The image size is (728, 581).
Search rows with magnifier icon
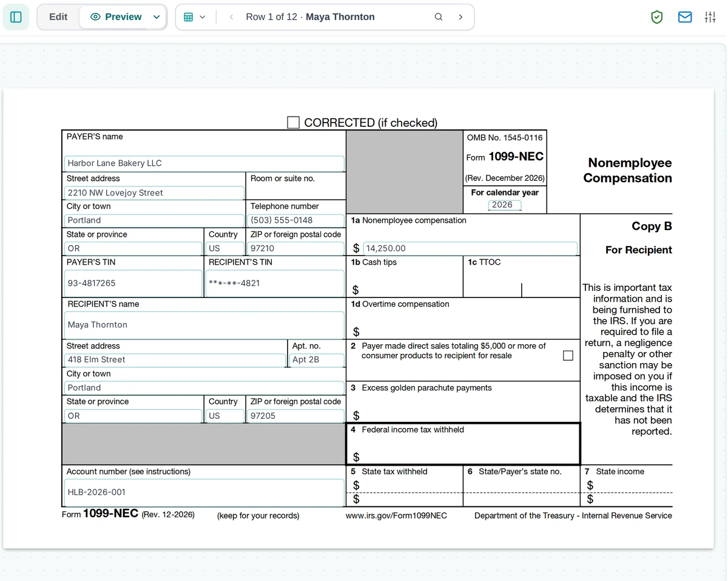[439, 17]
